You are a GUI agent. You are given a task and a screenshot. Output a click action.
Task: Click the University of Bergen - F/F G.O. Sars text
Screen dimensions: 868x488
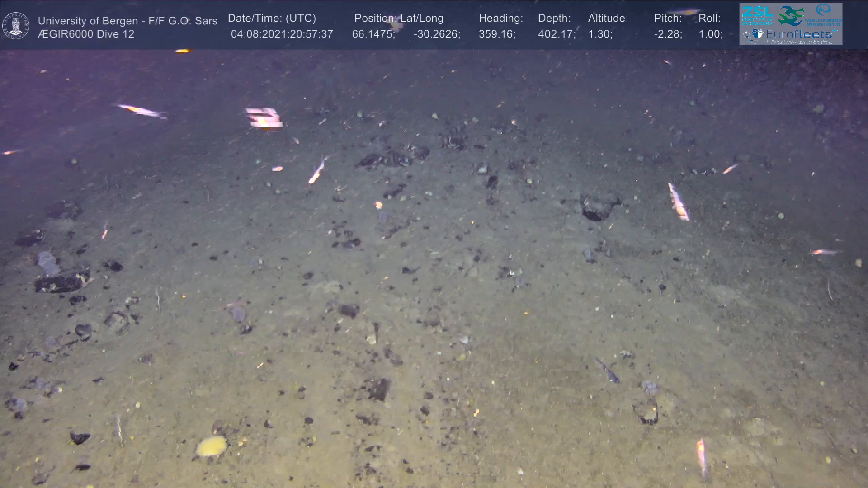(127, 21)
